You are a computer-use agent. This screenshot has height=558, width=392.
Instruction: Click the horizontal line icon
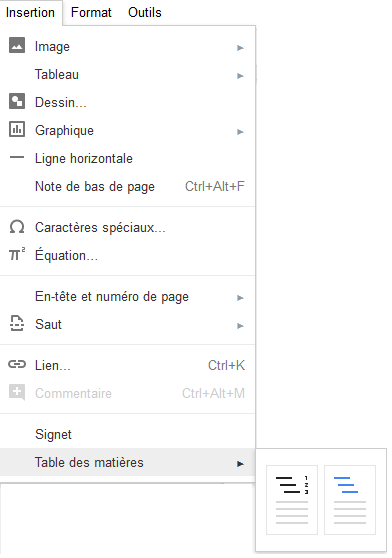coord(17,157)
